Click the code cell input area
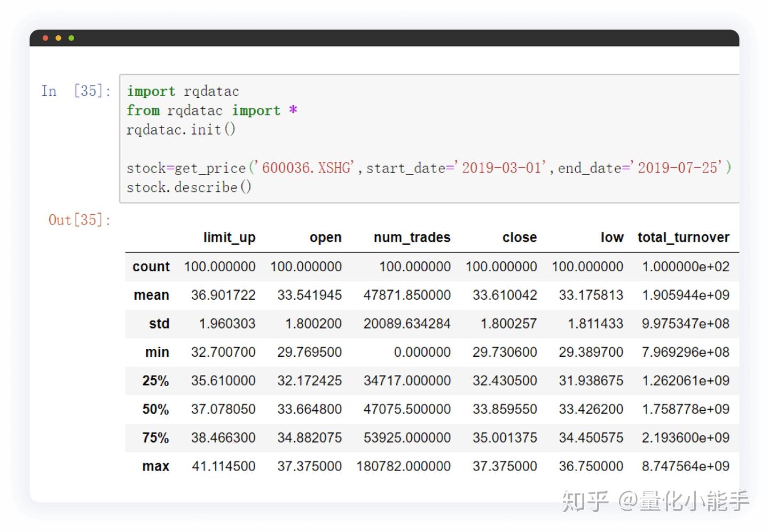This screenshot has width=769, height=532. click(x=427, y=139)
